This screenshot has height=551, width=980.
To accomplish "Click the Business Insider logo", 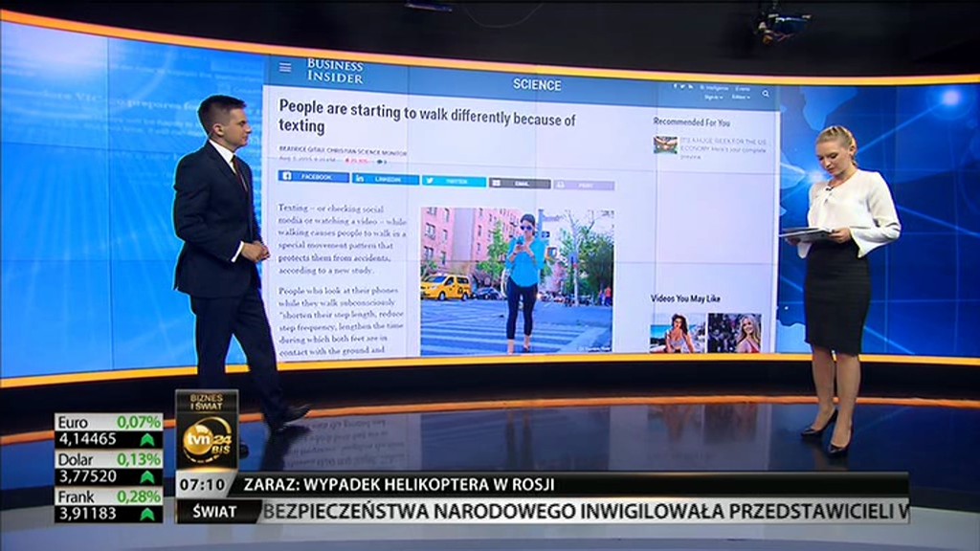I will [x=335, y=71].
